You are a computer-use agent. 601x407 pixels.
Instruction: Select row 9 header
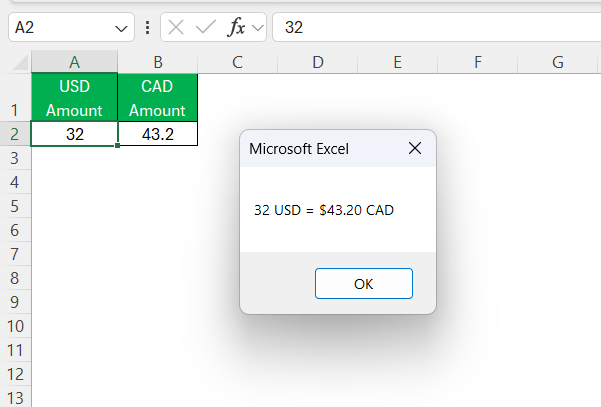pyautogui.click(x=15, y=302)
